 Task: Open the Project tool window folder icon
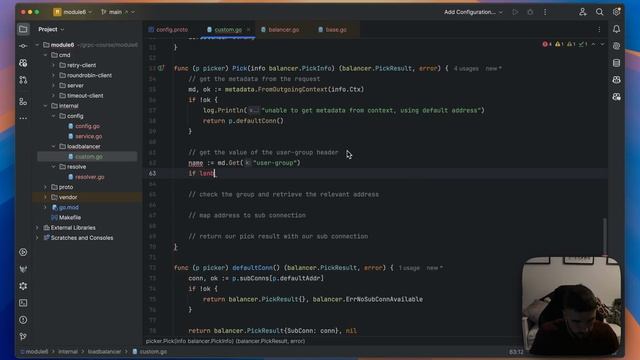(x=23, y=29)
